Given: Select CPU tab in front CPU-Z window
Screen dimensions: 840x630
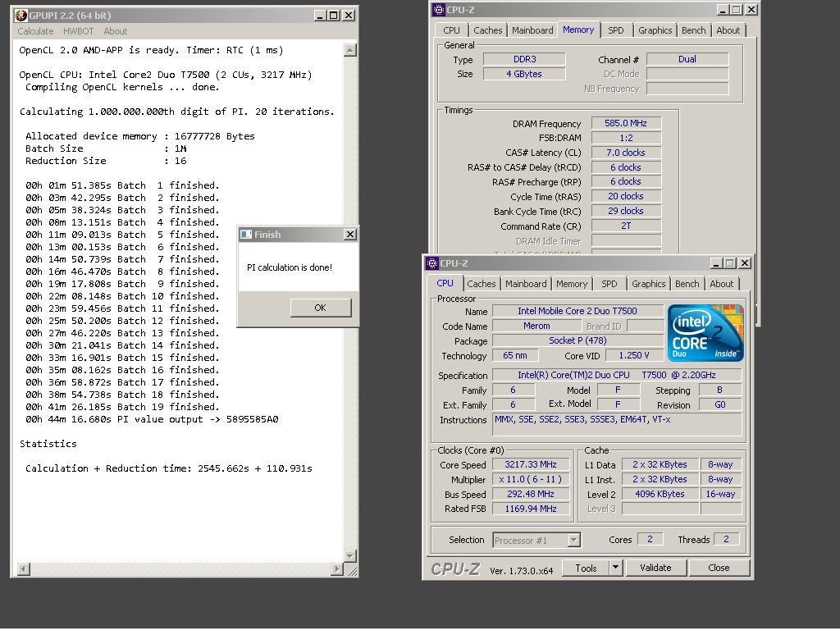Looking at the screenshot, I should click(445, 283).
